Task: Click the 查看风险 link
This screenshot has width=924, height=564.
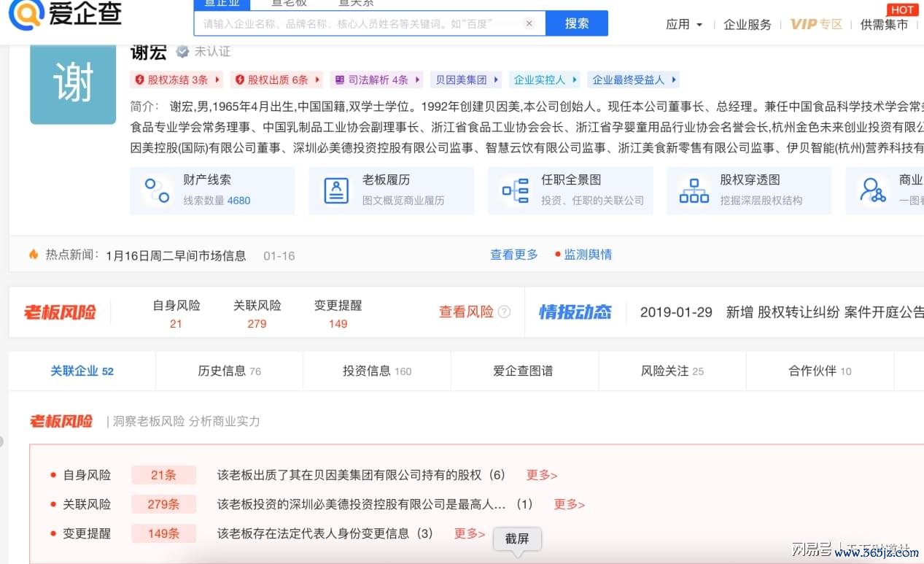Action: (x=466, y=312)
